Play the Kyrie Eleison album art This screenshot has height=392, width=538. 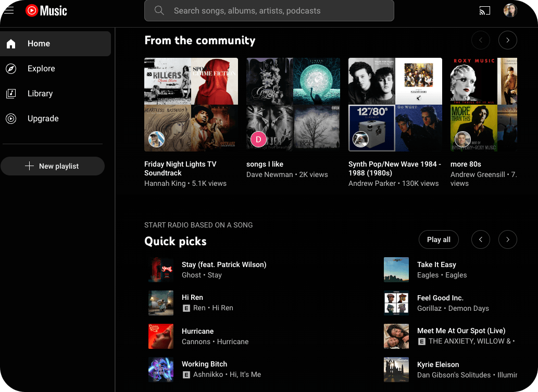(x=396, y=370)
